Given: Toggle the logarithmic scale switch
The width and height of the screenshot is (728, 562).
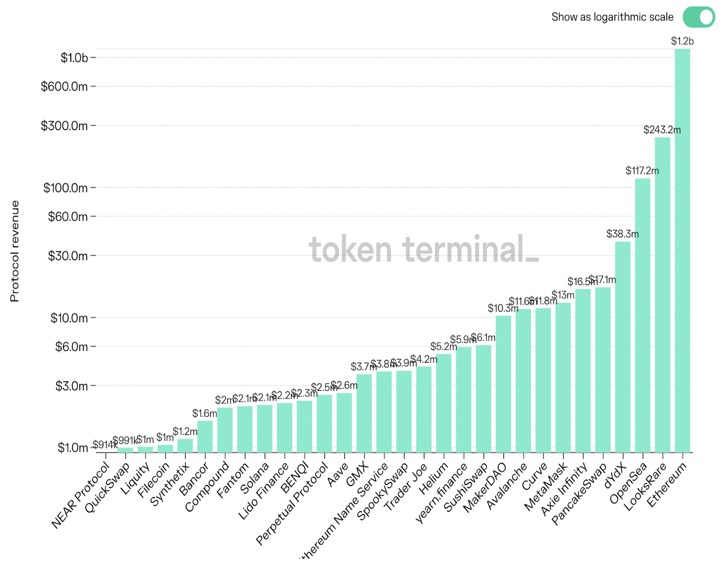Looking at the screenshot, I should click(699, 17).
